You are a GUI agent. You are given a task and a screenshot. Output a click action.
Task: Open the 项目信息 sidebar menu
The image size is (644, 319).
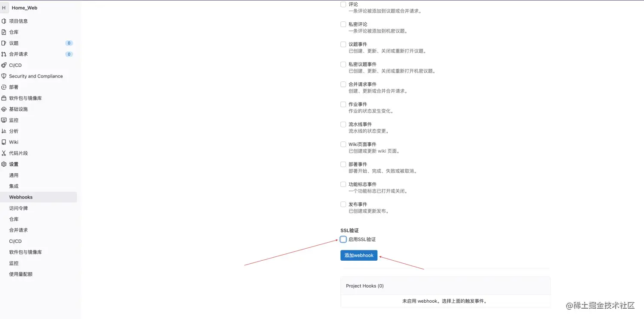18,21
